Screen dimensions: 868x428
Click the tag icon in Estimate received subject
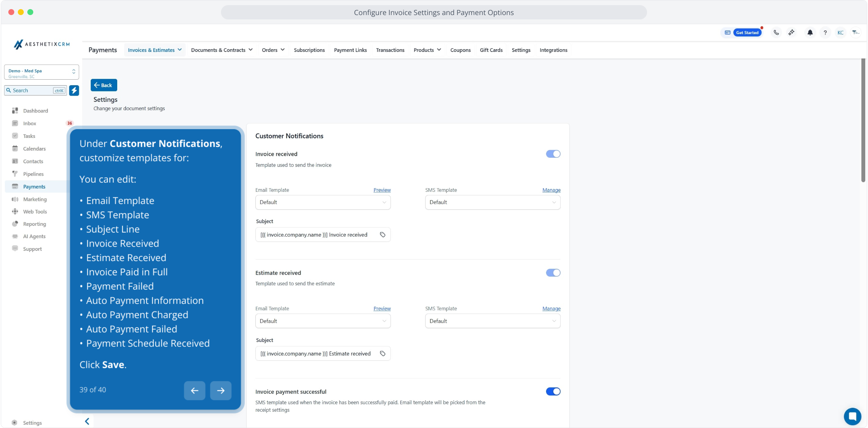coord(383,353)
